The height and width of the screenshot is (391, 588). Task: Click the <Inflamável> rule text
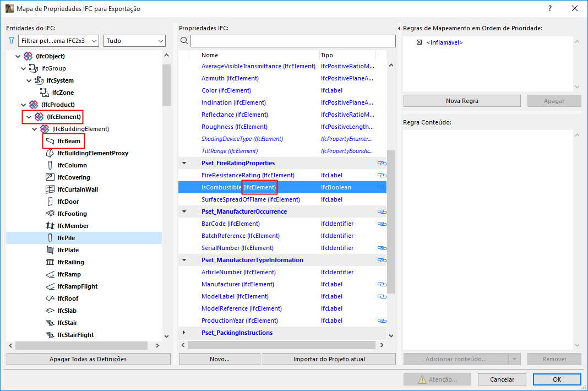pyautogui.click(x=444, y=43)
